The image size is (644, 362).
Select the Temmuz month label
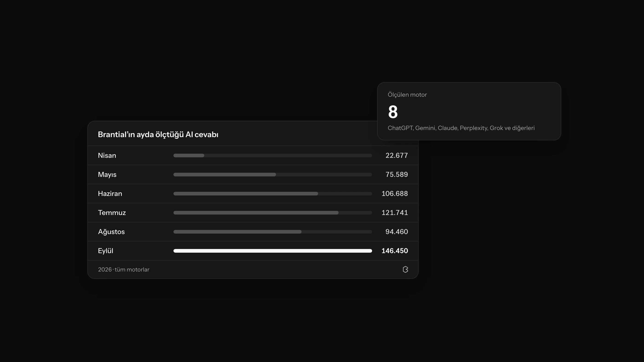112,212
